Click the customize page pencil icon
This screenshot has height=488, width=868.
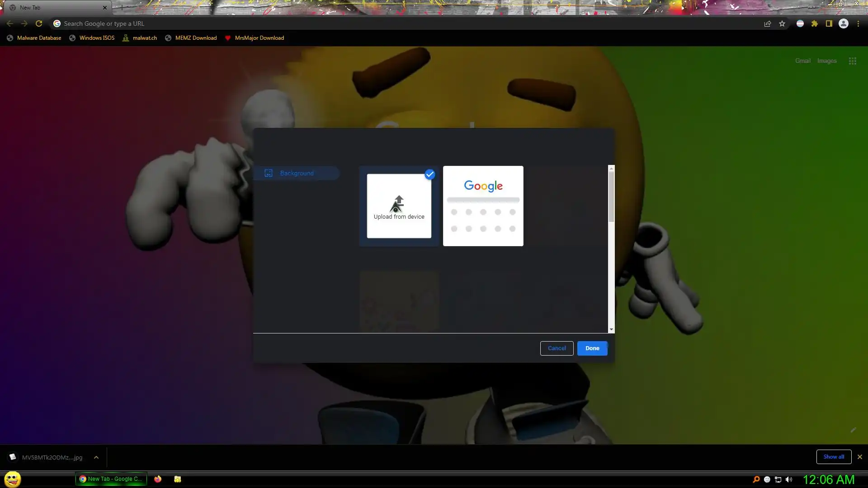(853, 430)
